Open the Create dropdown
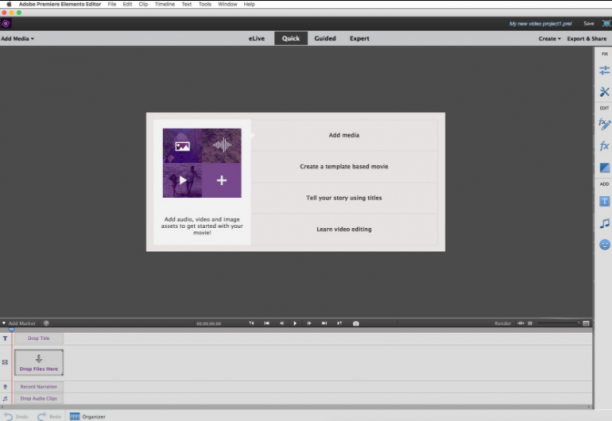Image resolution: width=612 pixels, height=421 pixels. 550,39
